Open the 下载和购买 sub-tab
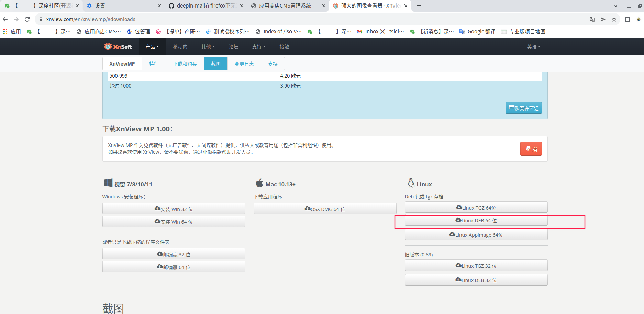This screenshot has width=644, height=314. click(185, 64)
